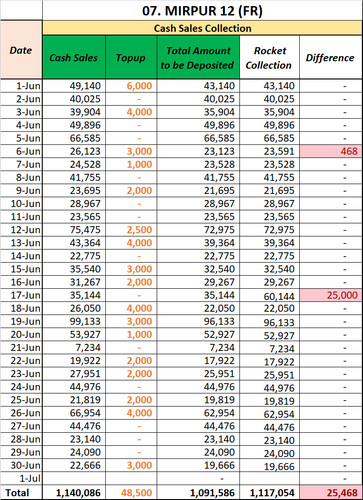Click total topup 48,500
This screenshot has height=500, width=363.
[x=131, y=492]
